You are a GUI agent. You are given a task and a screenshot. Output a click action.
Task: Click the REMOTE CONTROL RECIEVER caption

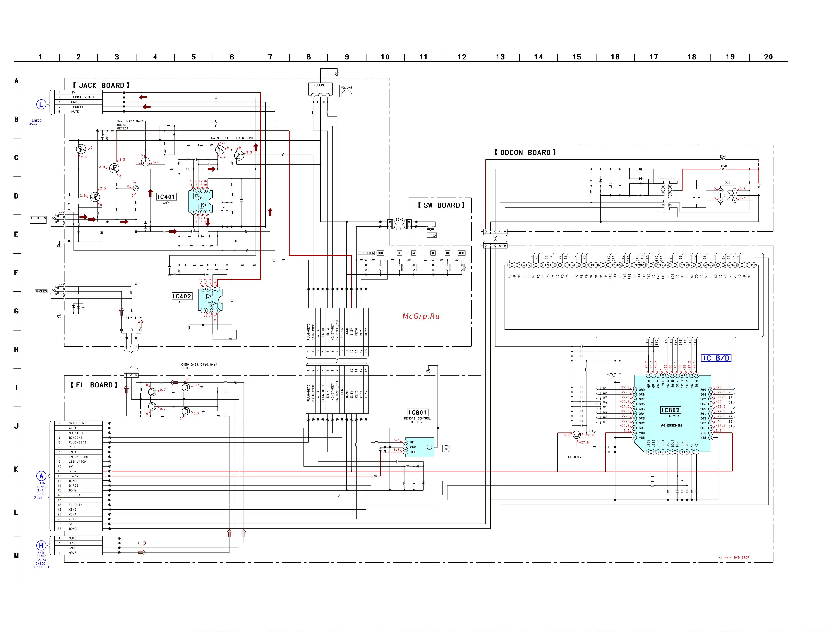pyautogui.click(x=417, y=420)
